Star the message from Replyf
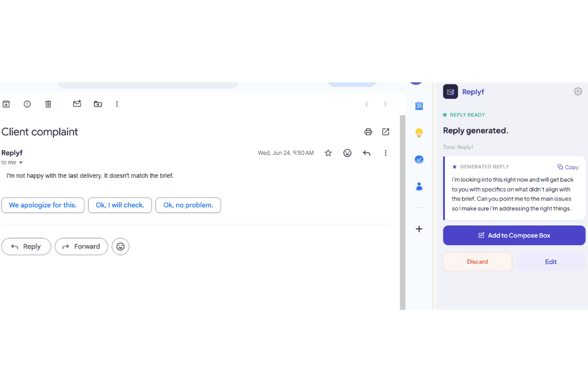The height and width of the screenshot is (392, 588). [328, 153]
